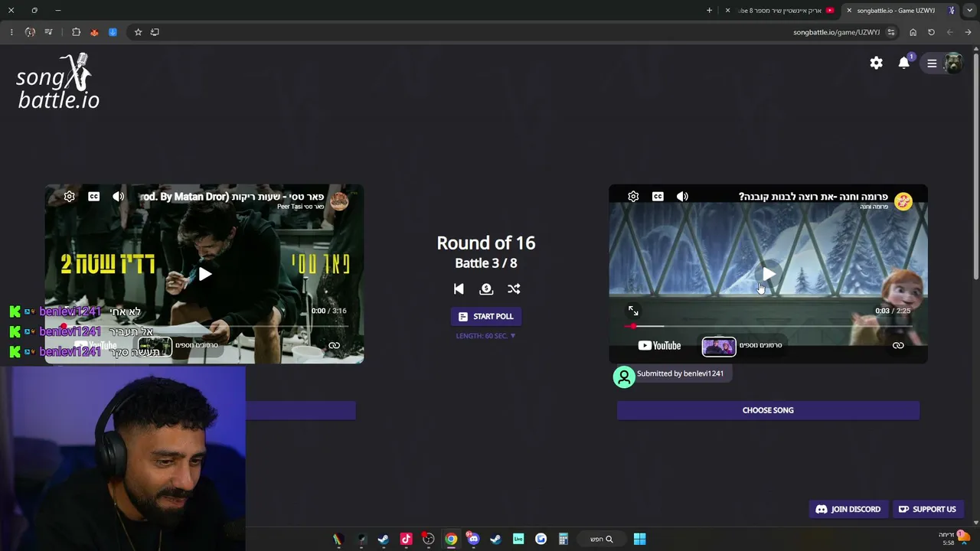Open notifications bell
Screen dimensions: 980x551
pos(904,63)
